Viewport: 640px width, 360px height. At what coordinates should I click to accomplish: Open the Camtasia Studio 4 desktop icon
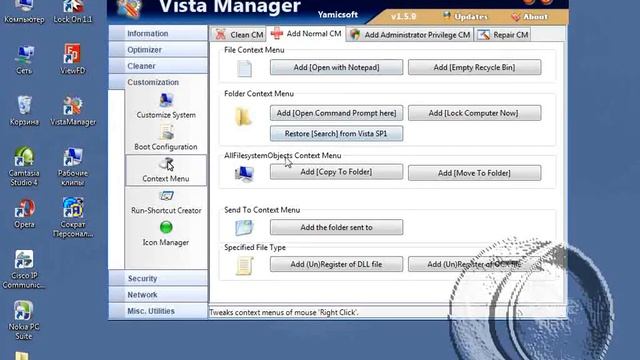click(24, 167)
